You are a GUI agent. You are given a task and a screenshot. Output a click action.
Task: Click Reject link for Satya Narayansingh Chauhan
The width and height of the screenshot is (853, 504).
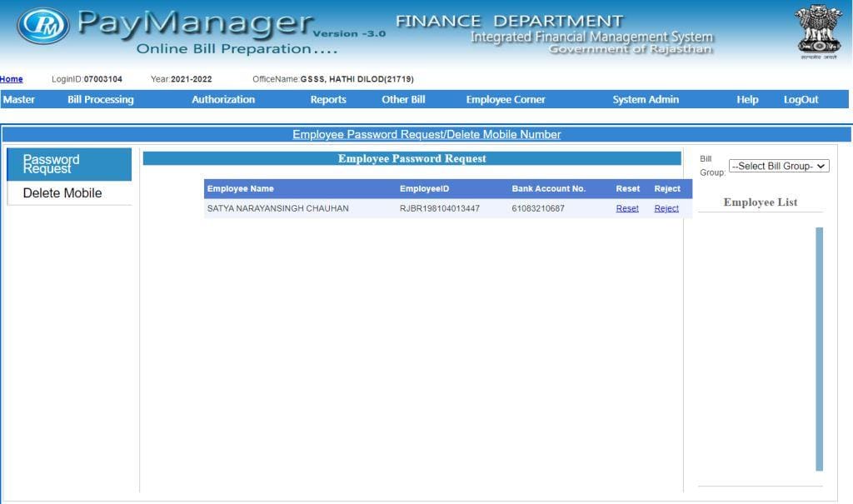(x=666, y=208)
